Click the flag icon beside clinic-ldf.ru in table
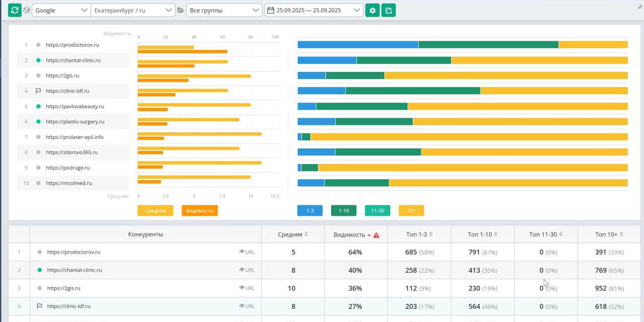644x322 pixels. pos(39,306)
